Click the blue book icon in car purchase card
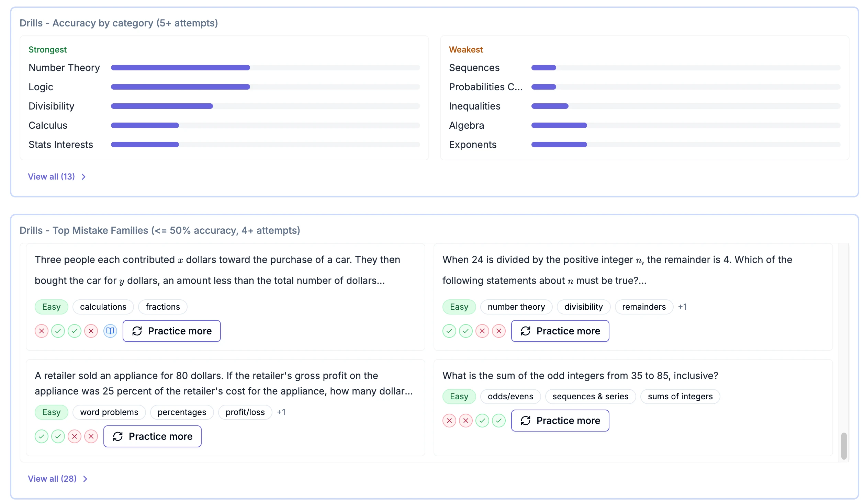 click(x=110, y=331)
